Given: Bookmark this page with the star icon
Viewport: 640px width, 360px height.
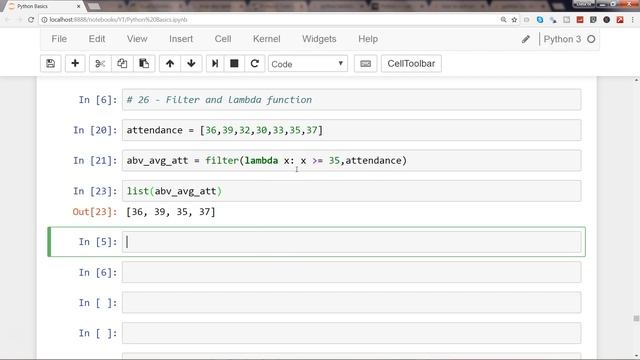Looking at the screenshot, I should click(x=514, y=20).
